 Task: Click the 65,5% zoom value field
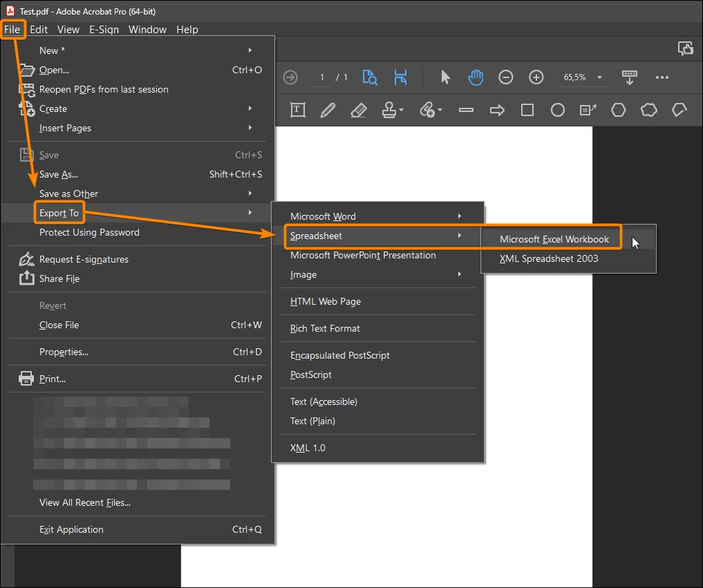pyautogui.click(x=575, y=77)
